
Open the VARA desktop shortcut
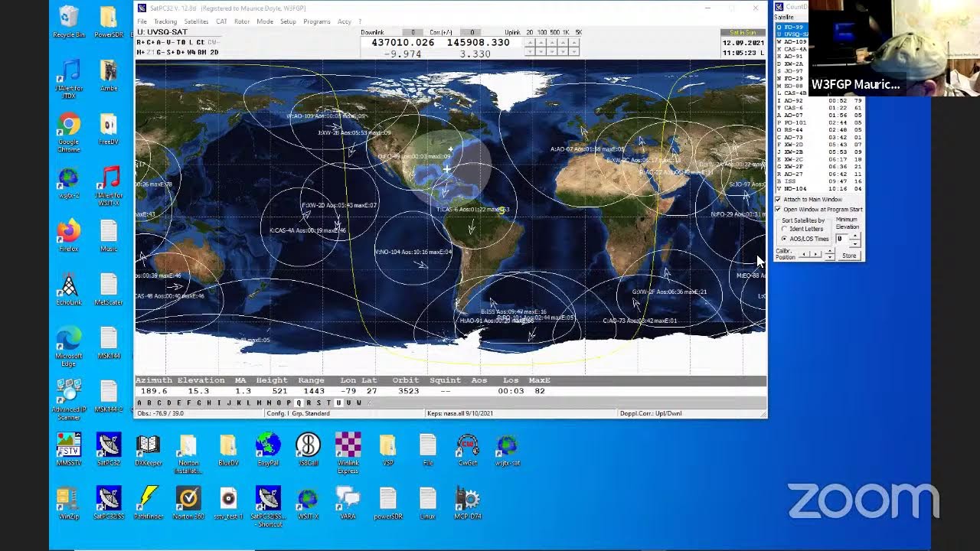coord(348,503)
